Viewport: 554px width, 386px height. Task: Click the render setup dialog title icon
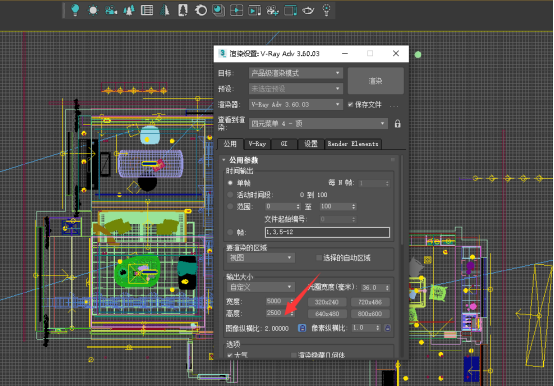click(222, 53)
